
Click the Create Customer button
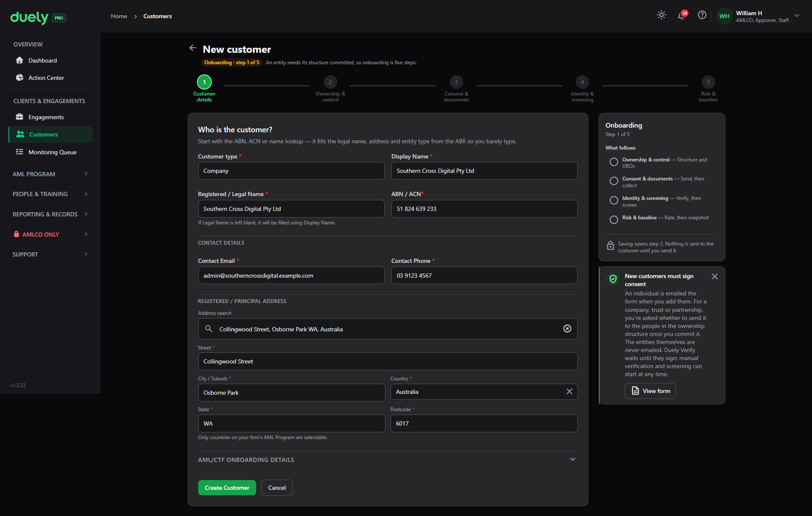pos(227,488)
